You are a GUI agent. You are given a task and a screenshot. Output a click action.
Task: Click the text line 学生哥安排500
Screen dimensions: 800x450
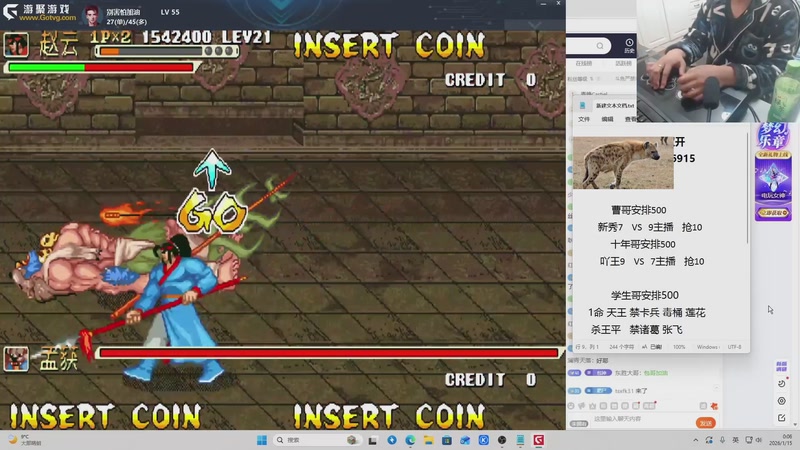click(645, 295)
